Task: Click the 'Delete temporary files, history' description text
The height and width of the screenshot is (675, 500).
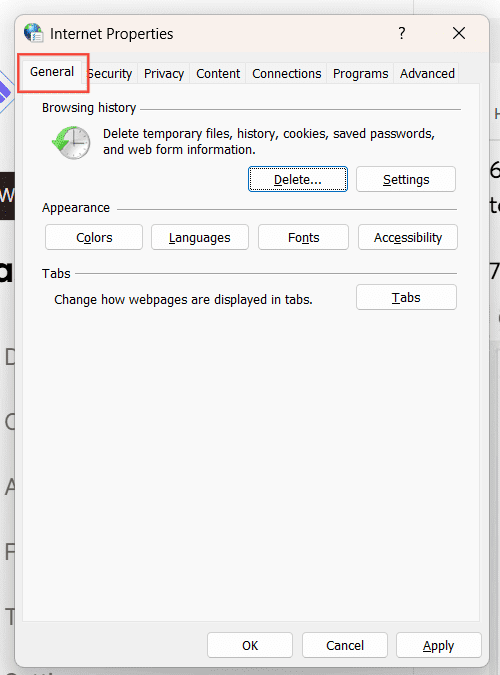Action: [x=269, y=142]
